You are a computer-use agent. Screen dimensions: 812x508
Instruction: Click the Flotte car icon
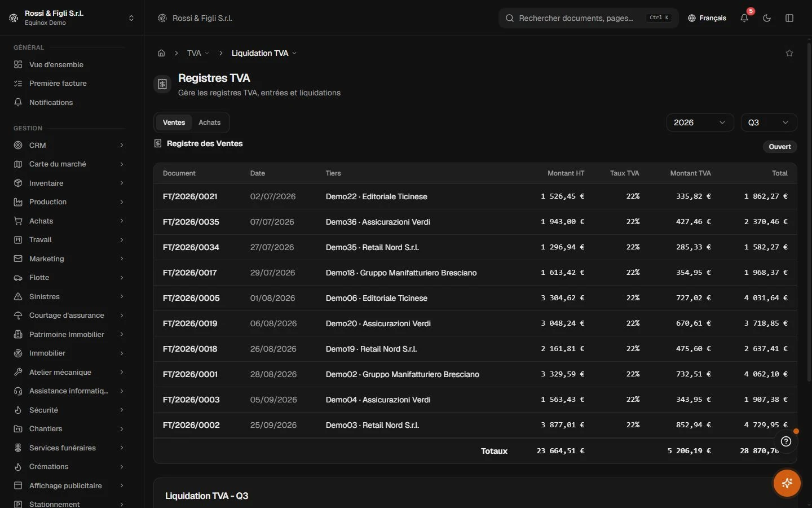18,278
